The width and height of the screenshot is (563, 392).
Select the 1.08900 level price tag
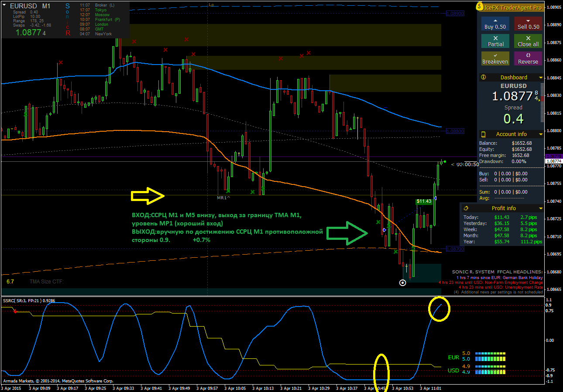(455, 14)
